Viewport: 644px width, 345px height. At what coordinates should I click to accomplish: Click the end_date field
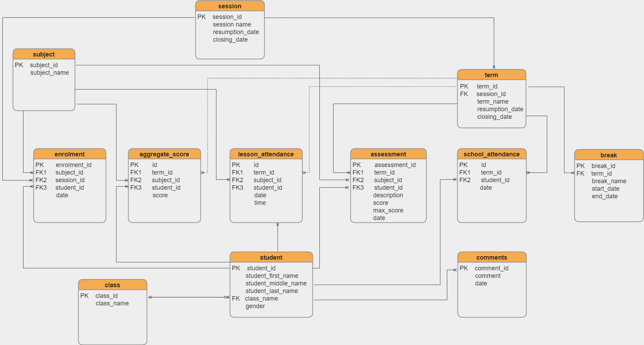(605, 196)
